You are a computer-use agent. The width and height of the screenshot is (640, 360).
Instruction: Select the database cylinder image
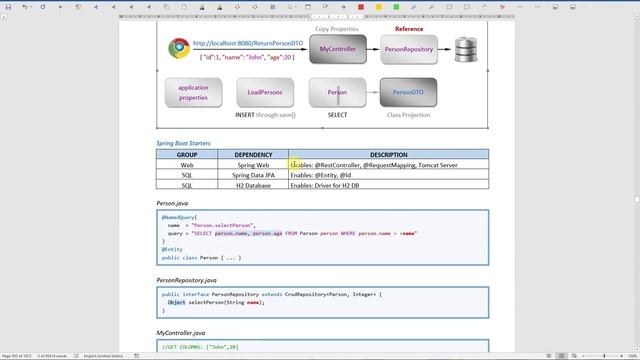pyautogui.click(x=466, y=49)
